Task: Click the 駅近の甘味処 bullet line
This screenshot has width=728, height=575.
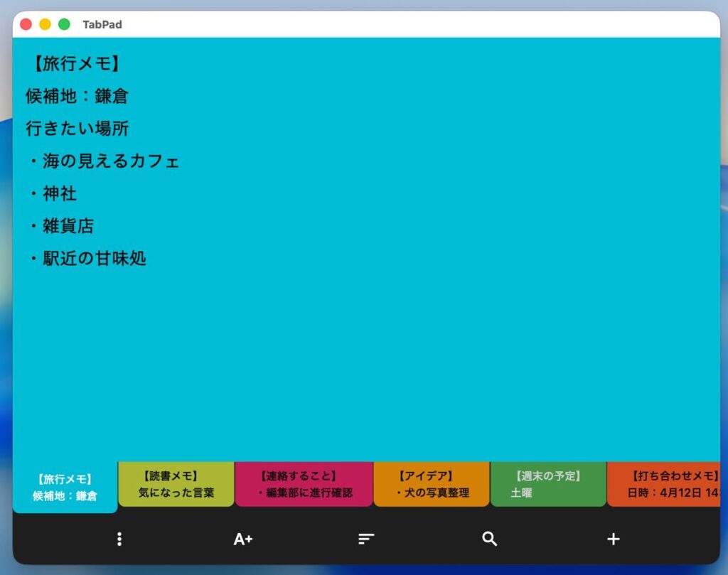Action: [x=94, y=258]
